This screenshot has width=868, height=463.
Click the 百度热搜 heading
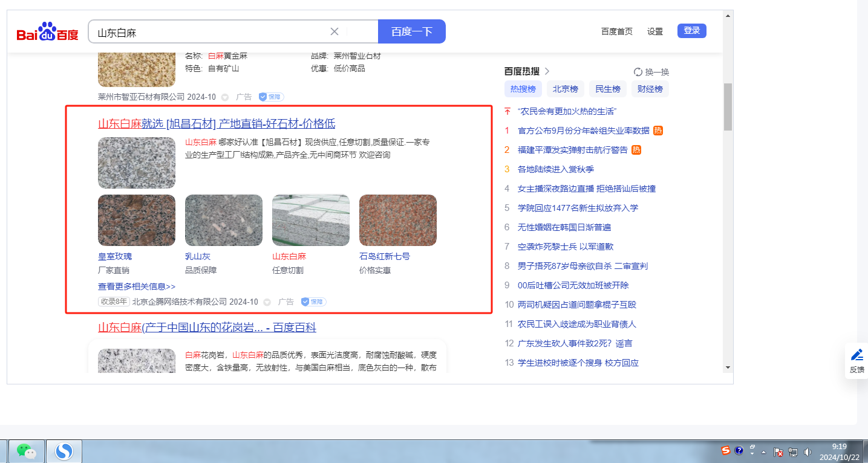523,71
